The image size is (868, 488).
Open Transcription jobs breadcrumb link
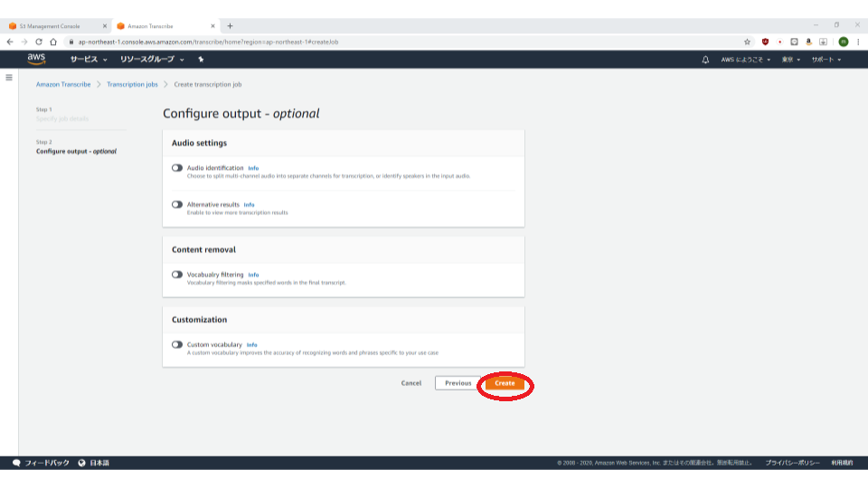tap(132, 85)
